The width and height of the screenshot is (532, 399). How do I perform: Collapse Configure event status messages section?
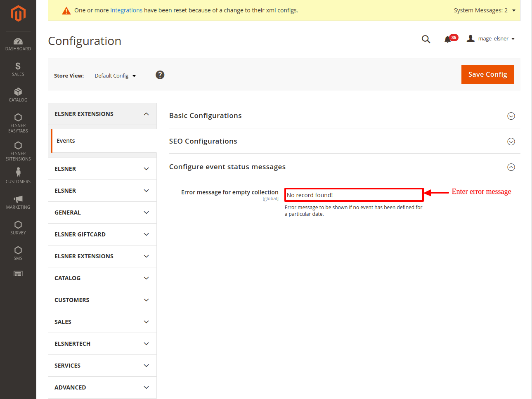pos(511,167)
